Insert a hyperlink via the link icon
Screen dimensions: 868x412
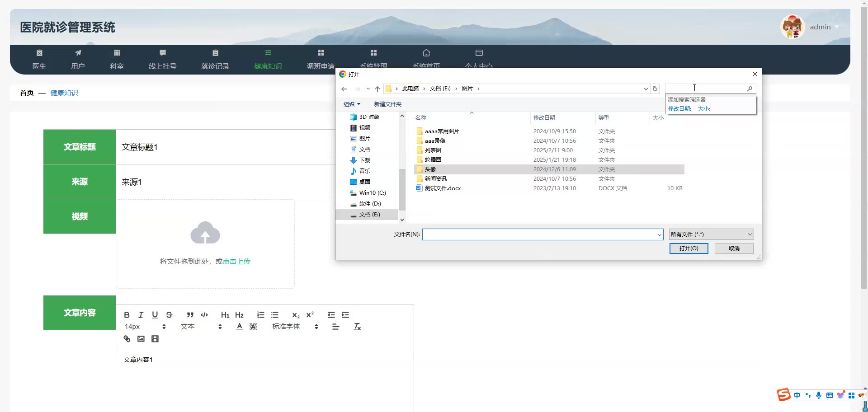127,339
